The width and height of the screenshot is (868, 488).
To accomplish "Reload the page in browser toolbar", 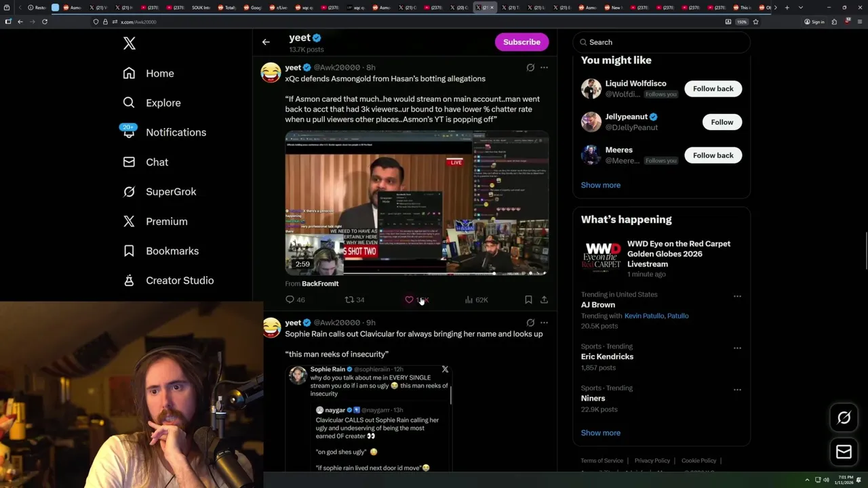I will pos(45,22).
